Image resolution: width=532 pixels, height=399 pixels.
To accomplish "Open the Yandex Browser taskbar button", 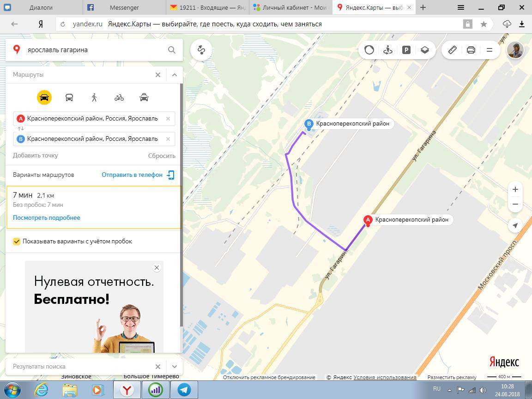I will pyautogui.click(x=127, y=390).
